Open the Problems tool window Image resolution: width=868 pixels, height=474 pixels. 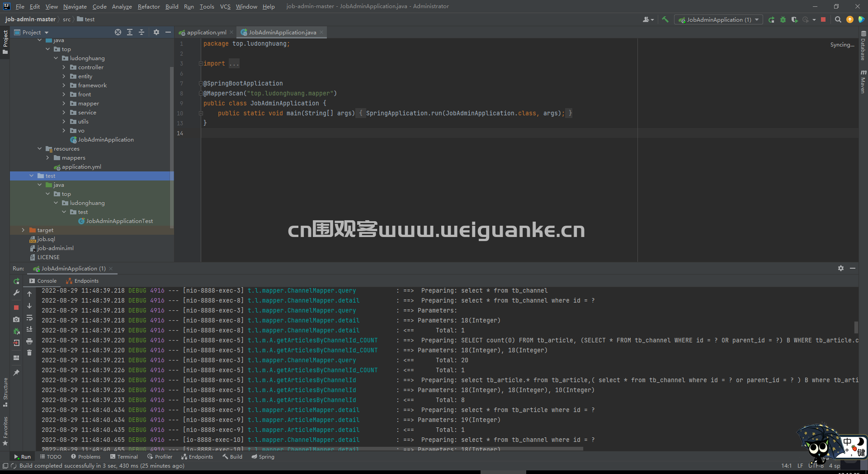tap(85, 457)
